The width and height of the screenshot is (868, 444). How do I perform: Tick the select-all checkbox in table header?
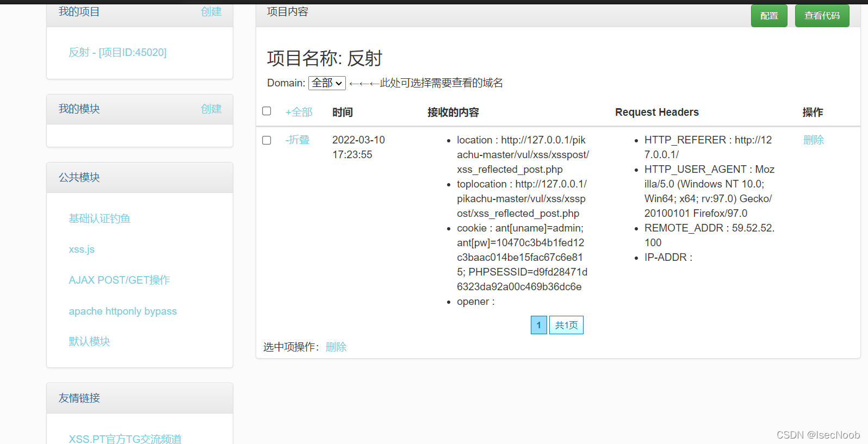coord(266,111)
